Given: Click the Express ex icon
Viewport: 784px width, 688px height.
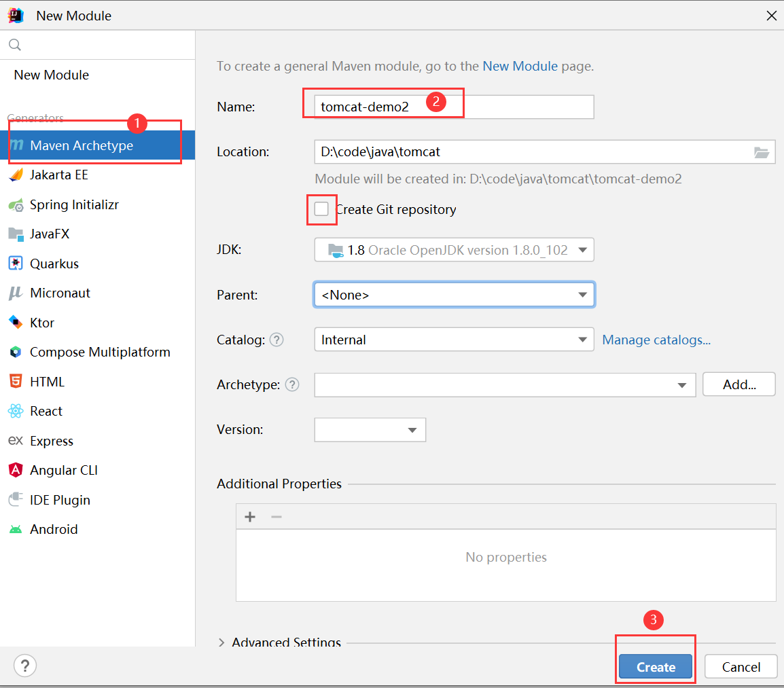Looking at the screenshot, I should pyautogui.click(x=16, y=441).
